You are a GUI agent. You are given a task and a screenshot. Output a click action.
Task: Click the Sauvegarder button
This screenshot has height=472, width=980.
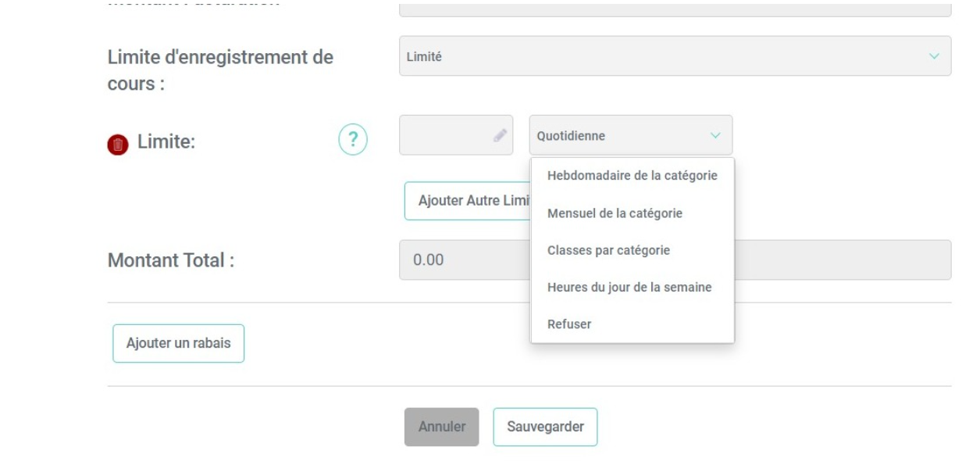(545, 427)
